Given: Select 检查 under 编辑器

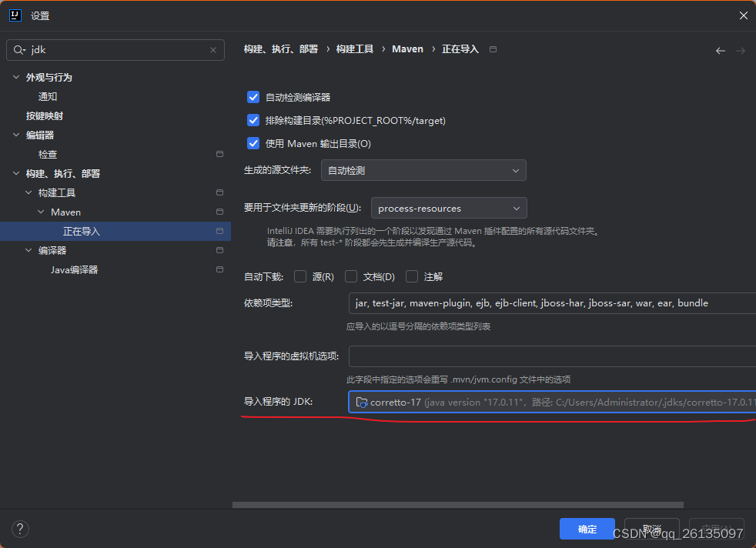Looking at the screenshot, I should pos(48,154).
